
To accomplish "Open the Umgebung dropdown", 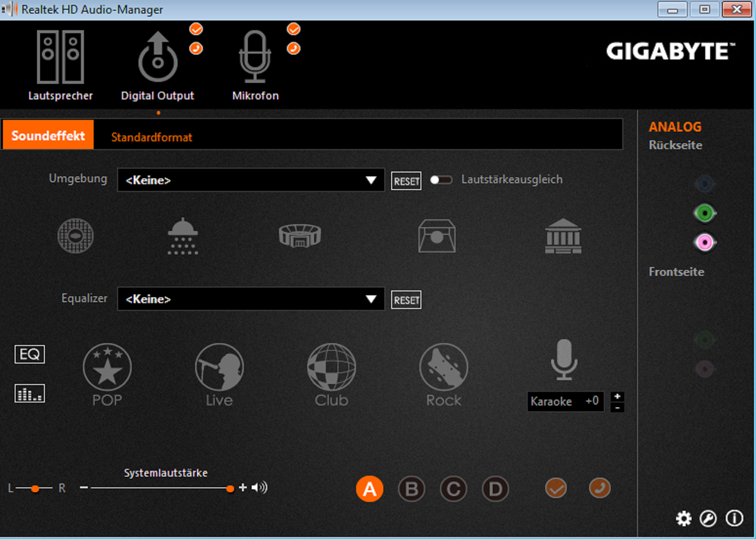I will pos(251,180).
